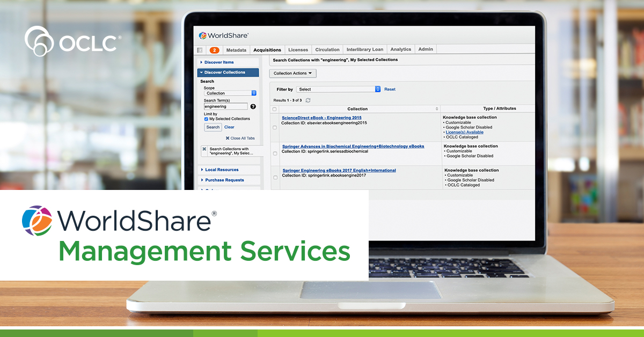The image size is (644, 337).
Task: Sort the Collection column with its sort arrows
Action: point(436,108)
